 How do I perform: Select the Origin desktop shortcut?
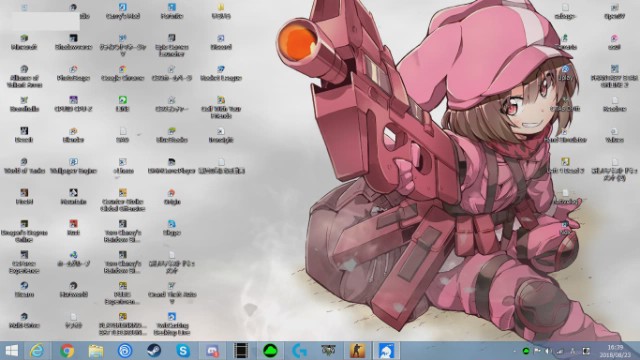171,196
